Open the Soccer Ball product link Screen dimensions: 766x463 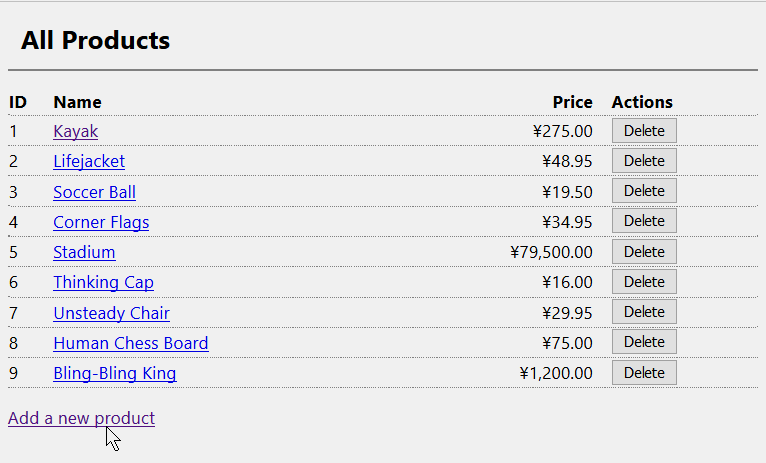point(94,192)
